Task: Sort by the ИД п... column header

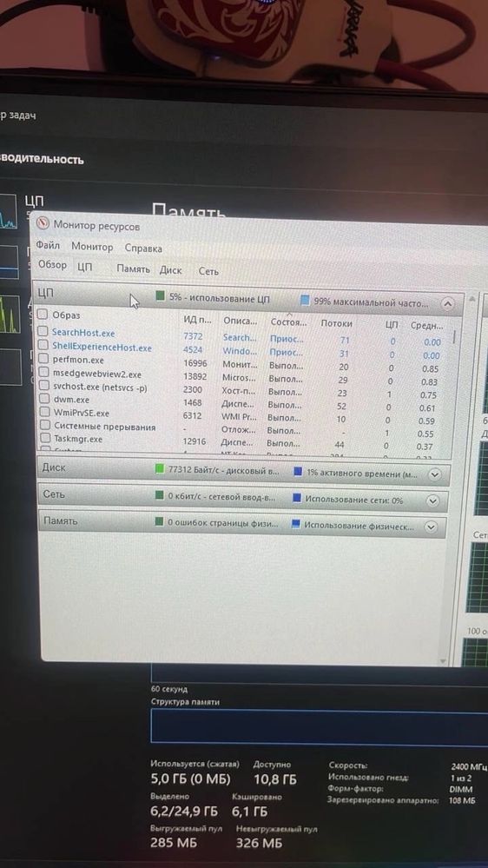Action: point(197,320)
